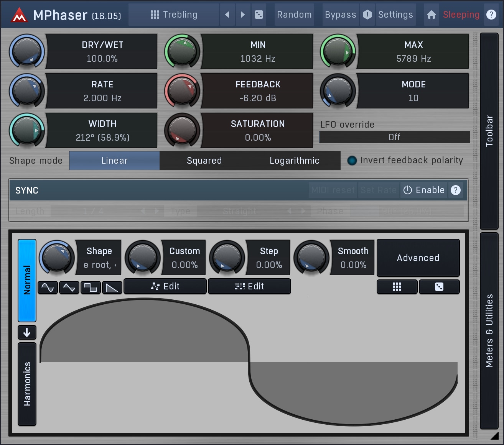Select Squared shape mode
This screenshot has width=504, height=445.
pyautogui.click(x=204, y=161)
